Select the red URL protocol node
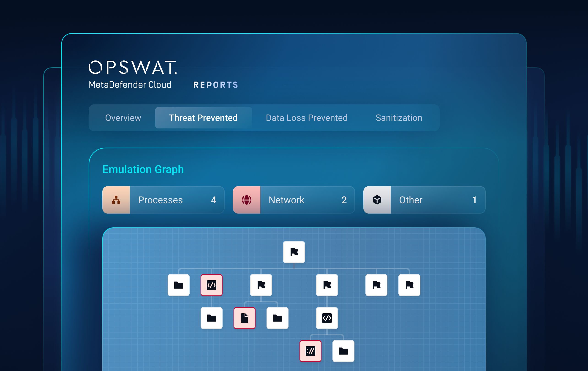Image resolution: width=588 pixels, height=371 pixels. click(x=310, y=351)
